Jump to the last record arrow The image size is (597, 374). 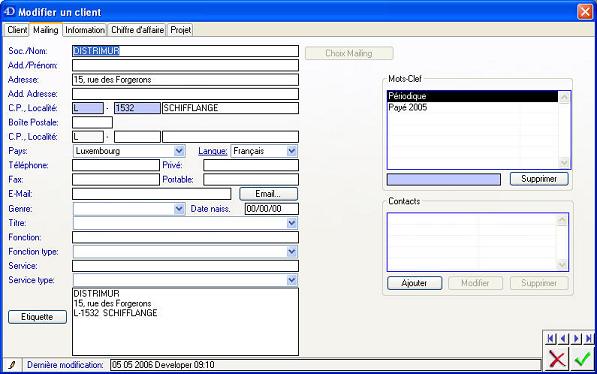point(589,339)
